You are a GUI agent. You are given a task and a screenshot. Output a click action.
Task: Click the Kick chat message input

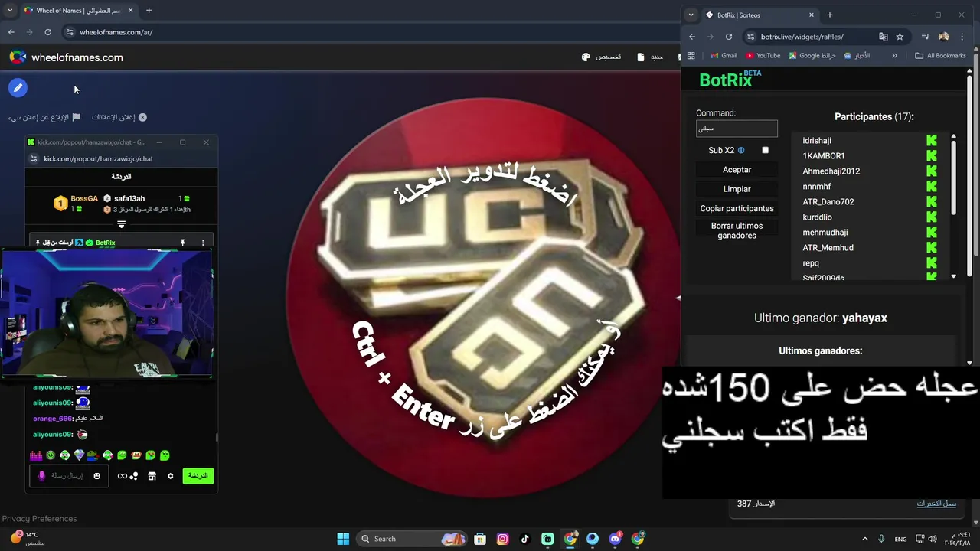pyautogui.click(x=69, y=476)
